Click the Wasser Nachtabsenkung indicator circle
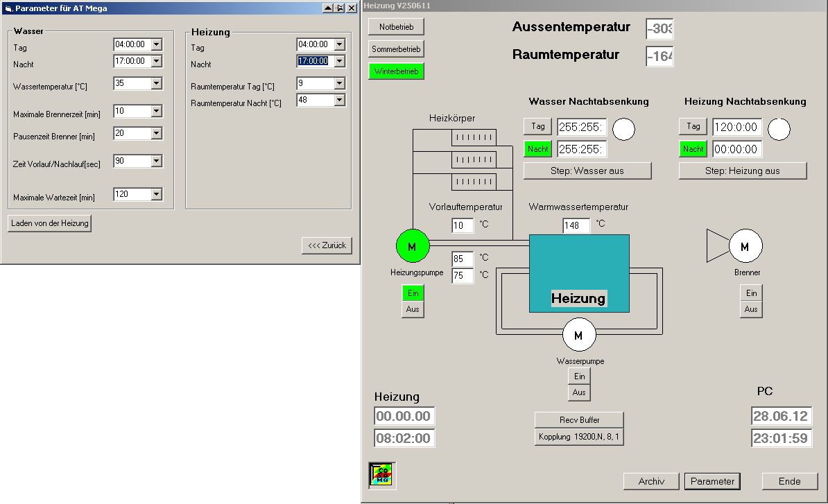Viewport: 828px width, 504px height. tap(623, 129)
